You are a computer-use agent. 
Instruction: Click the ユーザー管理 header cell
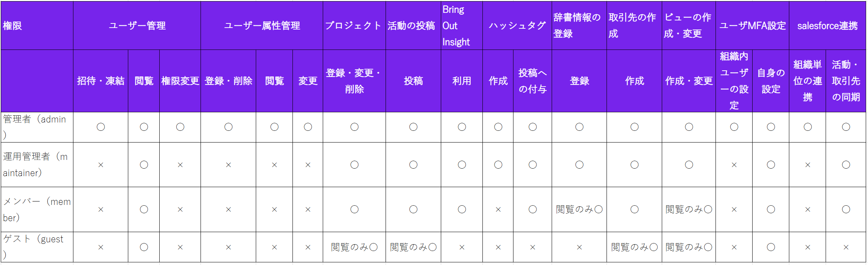[x=137, y=26]
